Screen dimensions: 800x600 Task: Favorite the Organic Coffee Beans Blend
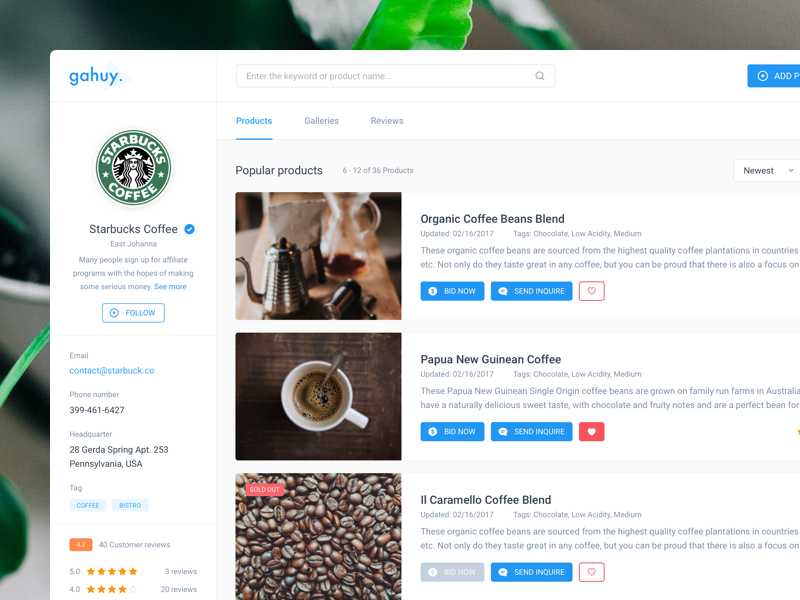pyautogui.click(x=591, y=291)
